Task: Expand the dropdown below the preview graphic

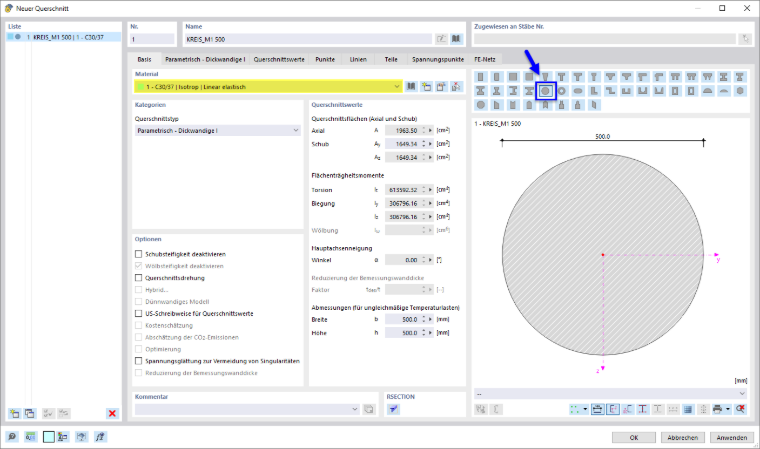Action: tap(611, 394)
